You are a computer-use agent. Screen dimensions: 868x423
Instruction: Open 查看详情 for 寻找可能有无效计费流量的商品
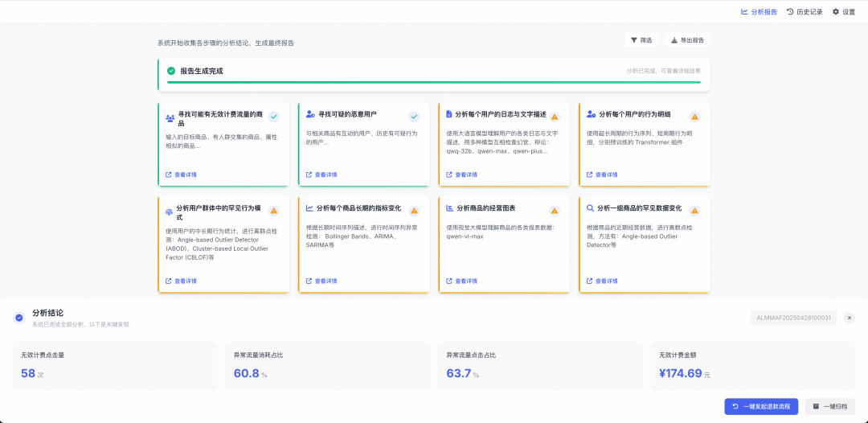(x=181, y=175)
